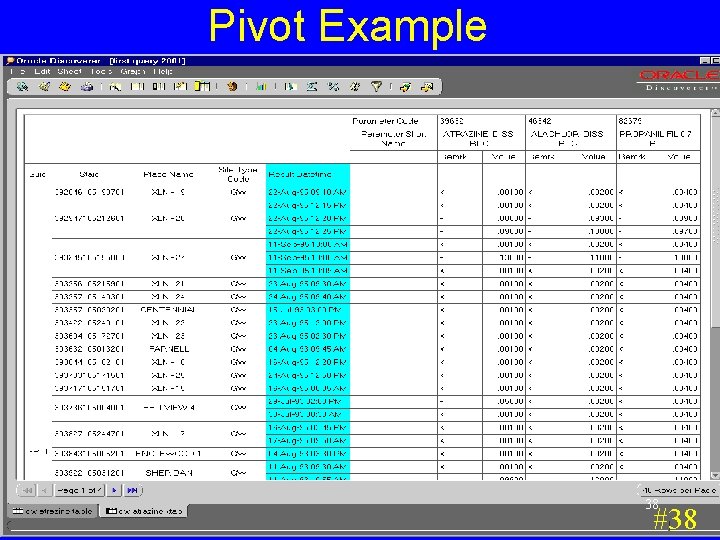Screen dimensions: 720x540
Task: Click the Place Name column header
Action: [x=168, y=174]
